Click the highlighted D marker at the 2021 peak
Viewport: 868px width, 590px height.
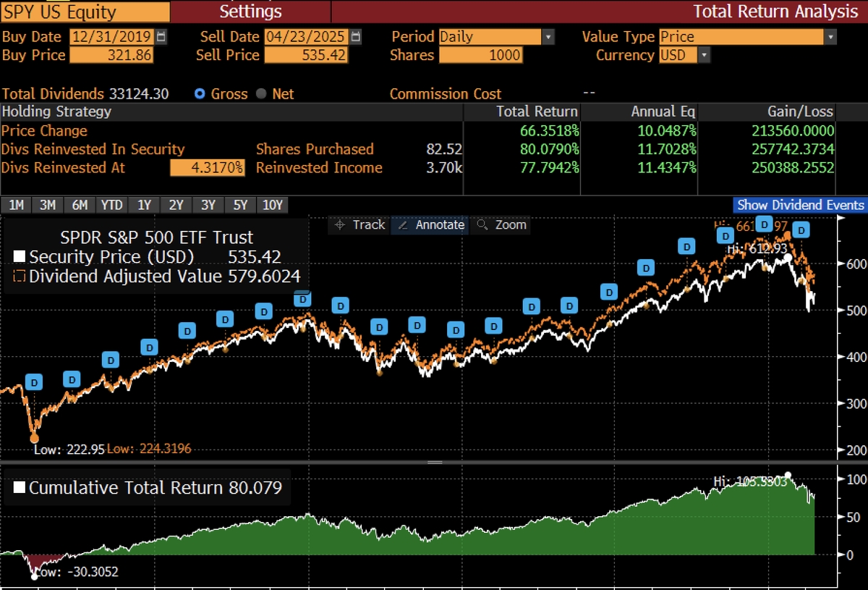[x=303, y=299]
